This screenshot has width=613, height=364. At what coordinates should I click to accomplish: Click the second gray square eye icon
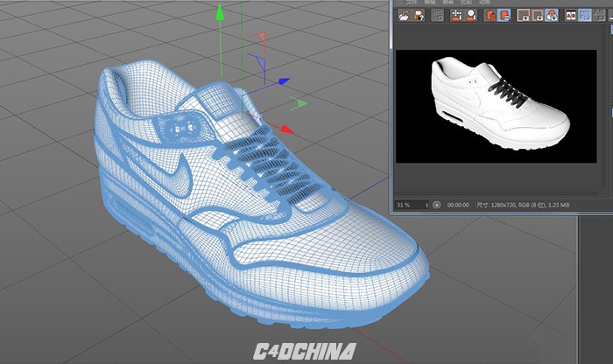pos(538,15)
